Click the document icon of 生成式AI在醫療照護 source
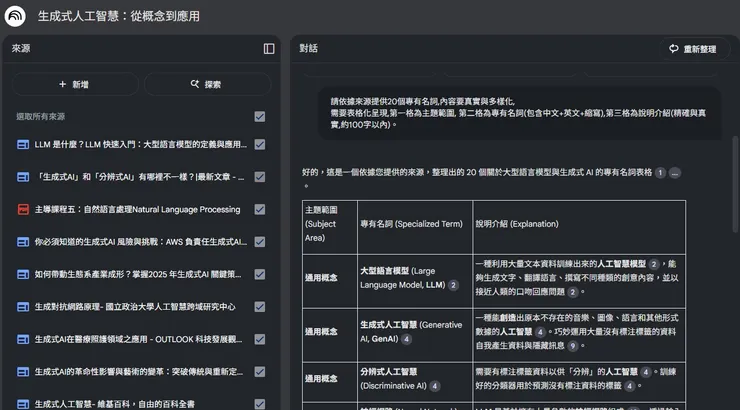This screenshot has width=740, height=410. click(23, 339)
